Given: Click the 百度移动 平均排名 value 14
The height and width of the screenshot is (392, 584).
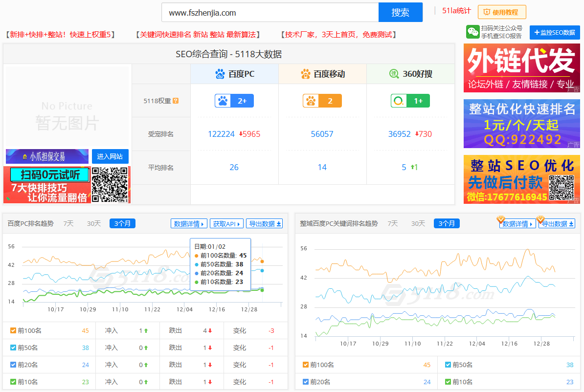Looking at the screenshot, I should [x=322, y=168].
